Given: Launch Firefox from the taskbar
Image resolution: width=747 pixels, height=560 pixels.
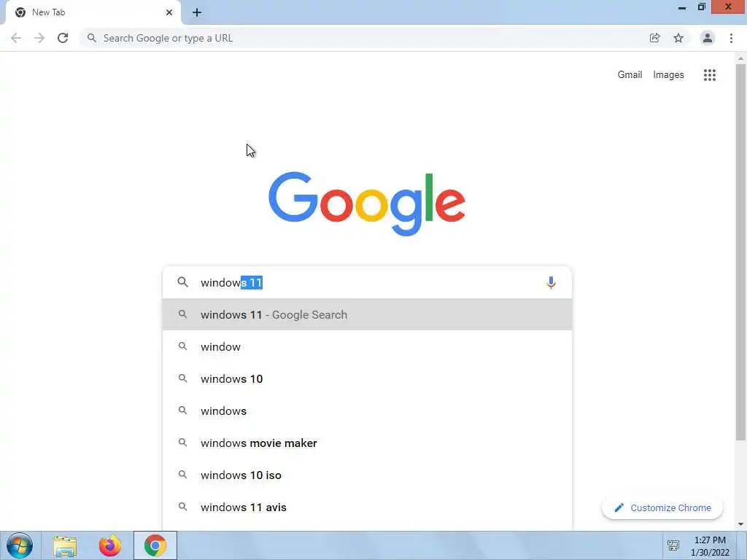Looking at the screenshot, I should [110, 545].
